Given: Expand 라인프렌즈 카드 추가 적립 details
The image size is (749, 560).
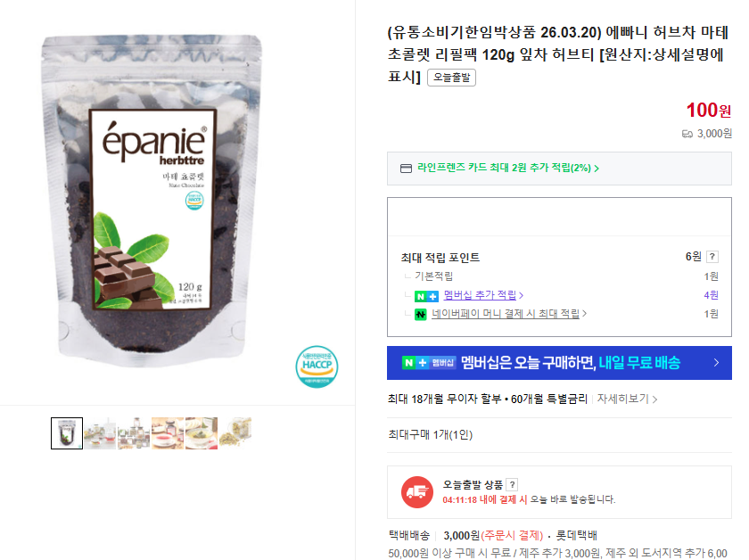Looking at the screenshot, I should click(x=507, y=168).
